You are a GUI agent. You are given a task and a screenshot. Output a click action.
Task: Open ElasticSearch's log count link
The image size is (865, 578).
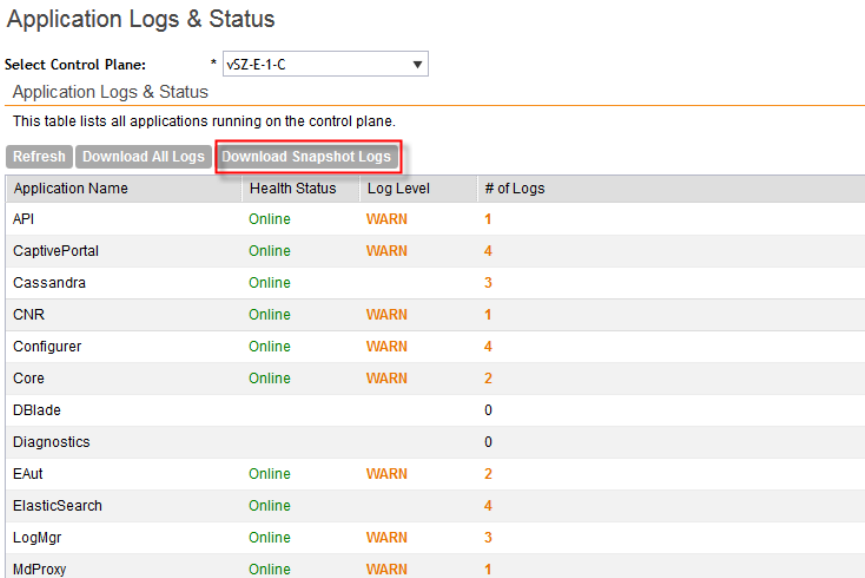coord(488,506)
